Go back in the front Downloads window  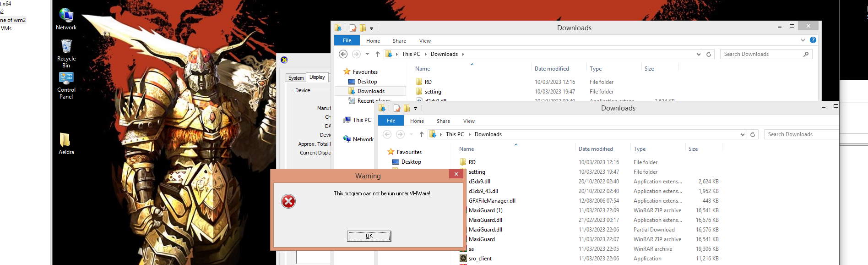pos(387,134)
